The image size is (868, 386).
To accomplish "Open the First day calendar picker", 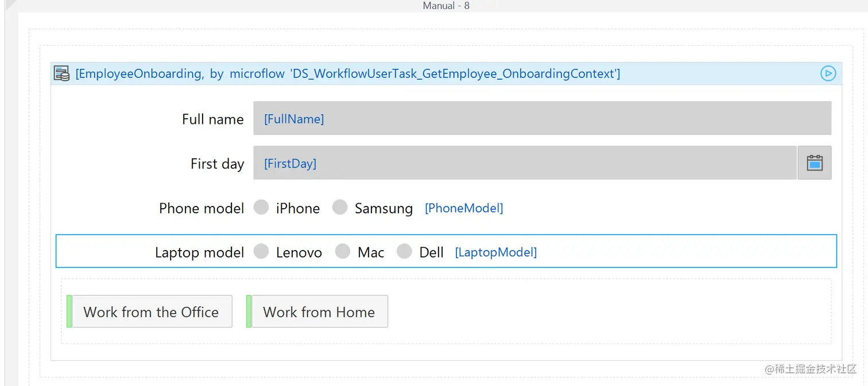I will 814,163.
